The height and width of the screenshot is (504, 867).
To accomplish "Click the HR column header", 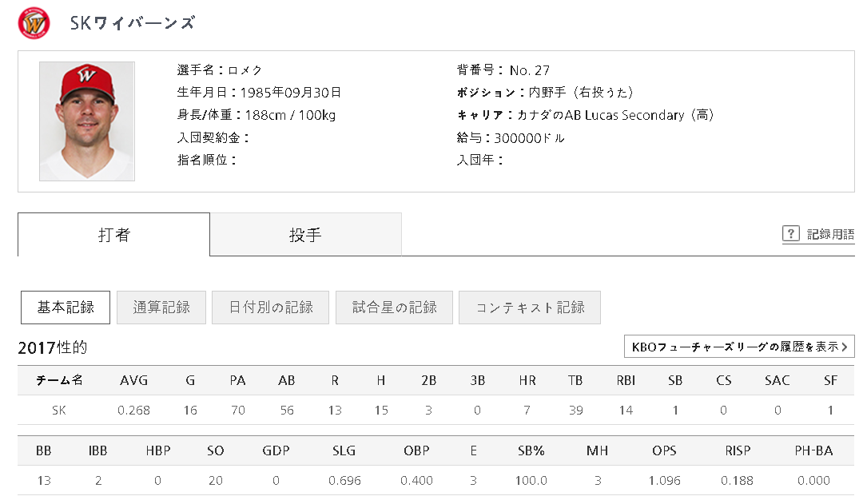I will 527,380.
